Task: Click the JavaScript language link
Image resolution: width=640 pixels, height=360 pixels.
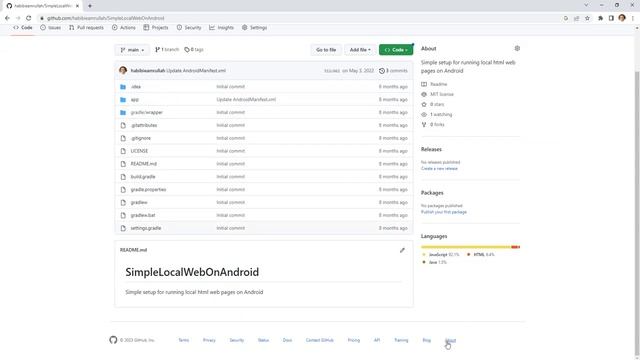Action: tap(440, 255)
